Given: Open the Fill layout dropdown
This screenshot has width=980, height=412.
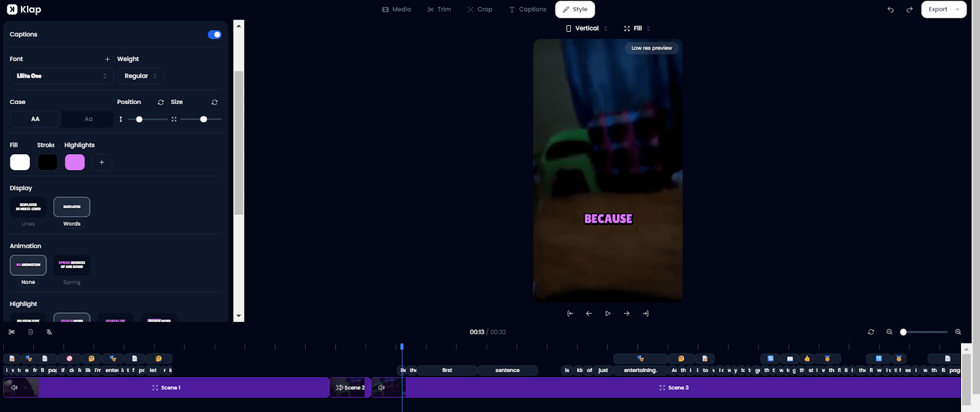Looking at the screenshot, I should pos(637,28).
